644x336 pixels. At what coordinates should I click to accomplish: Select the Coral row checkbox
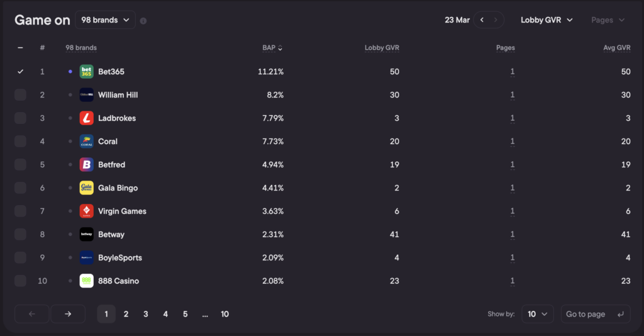coord(20,142)
